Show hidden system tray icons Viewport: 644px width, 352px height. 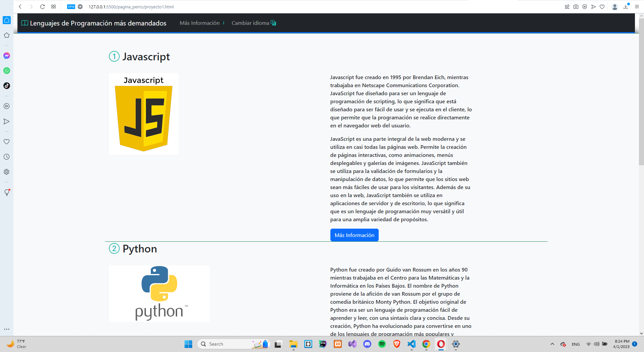point(552,344)
